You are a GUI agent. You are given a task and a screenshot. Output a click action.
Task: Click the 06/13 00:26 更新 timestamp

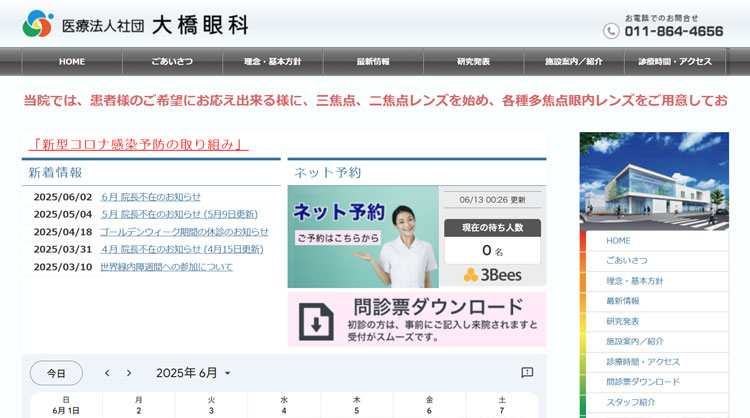pyautogui.click(x=492, y=200)
